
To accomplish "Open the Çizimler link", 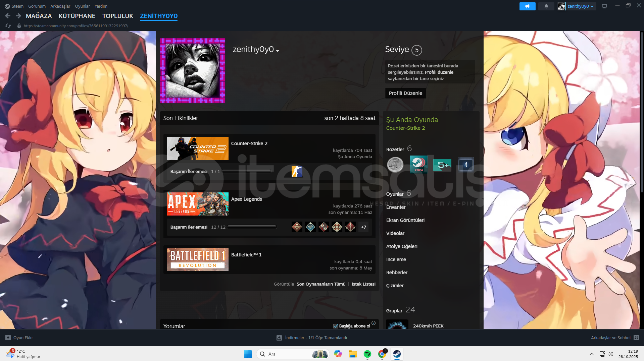I will 395,286.
